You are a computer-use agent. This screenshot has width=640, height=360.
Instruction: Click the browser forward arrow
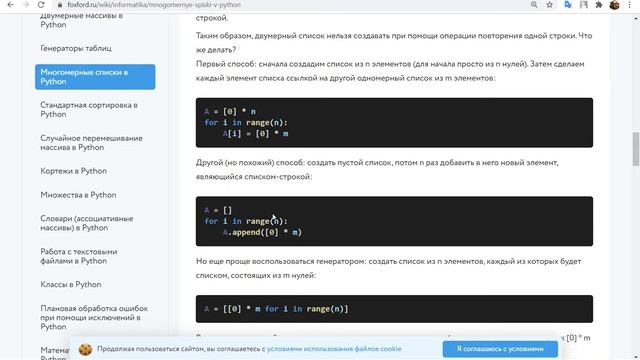[x=25, y=5]
